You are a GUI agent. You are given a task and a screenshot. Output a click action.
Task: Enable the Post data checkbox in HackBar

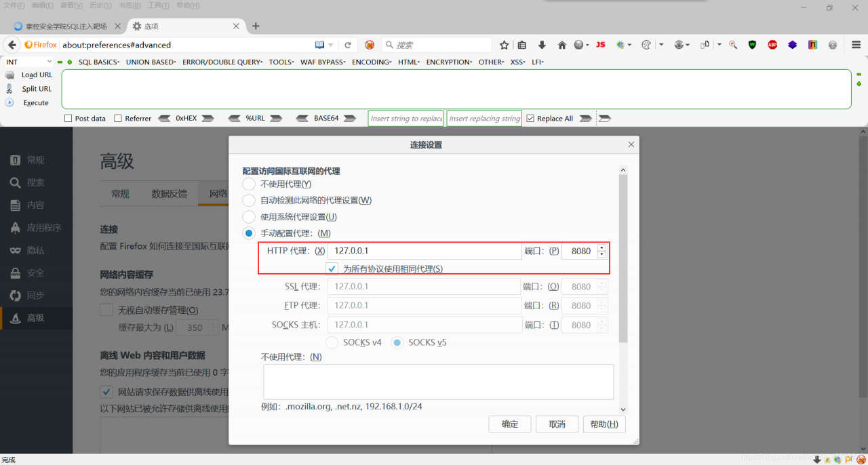pyautogui.click(x=68, y=118)
